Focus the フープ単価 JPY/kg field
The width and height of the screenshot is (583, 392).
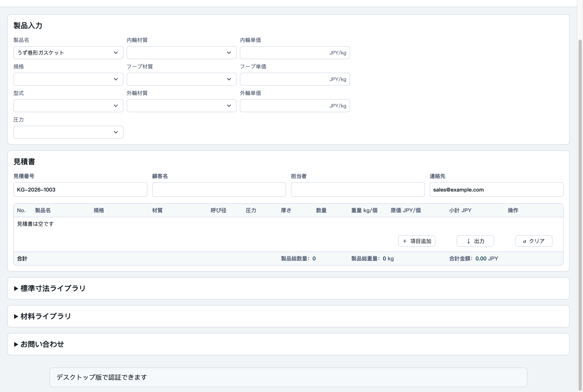pos(295,79)
